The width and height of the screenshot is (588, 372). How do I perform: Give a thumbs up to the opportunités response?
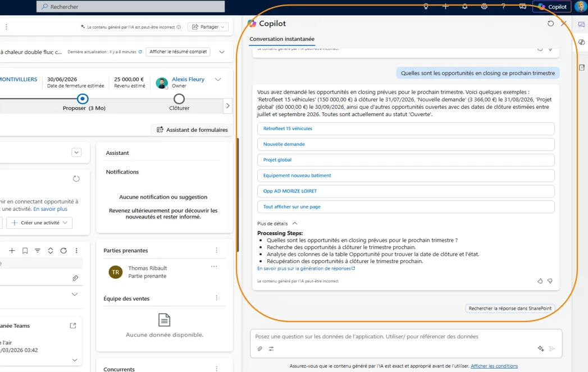coord(540,281)
